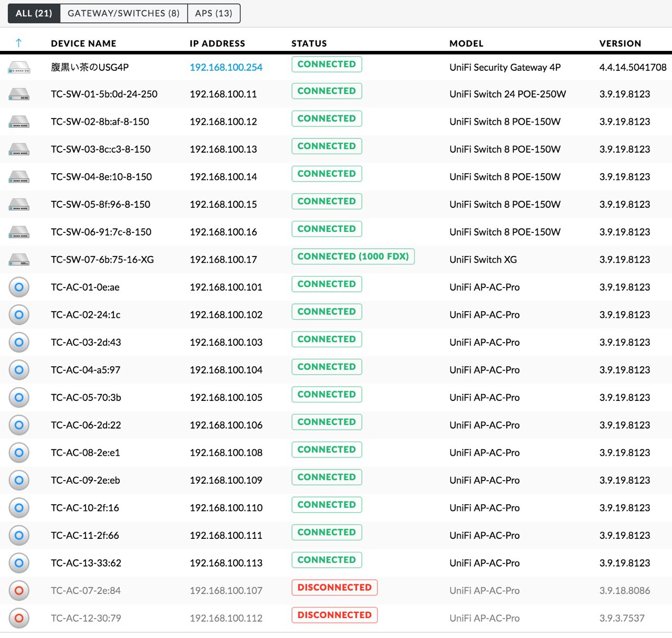Screen dimensions: 672x638
Task: Click IP address 192.168.100.107
Action: pyautogui.click(x=226, y=590)
